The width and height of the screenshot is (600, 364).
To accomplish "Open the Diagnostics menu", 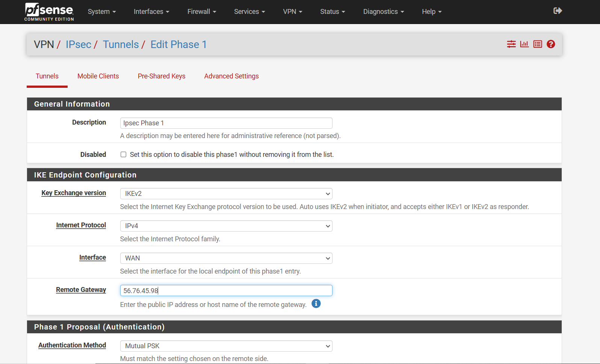I will pyautogui.click(x=383, y=12).
